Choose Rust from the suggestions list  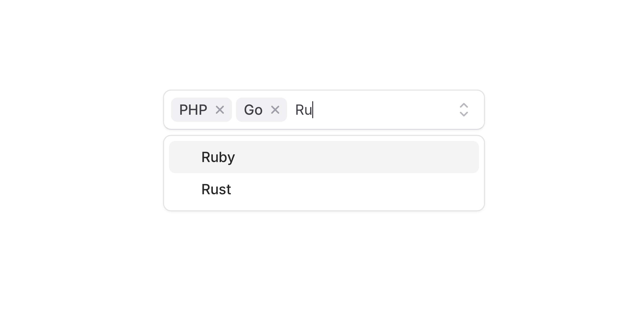tap(216, 189)
